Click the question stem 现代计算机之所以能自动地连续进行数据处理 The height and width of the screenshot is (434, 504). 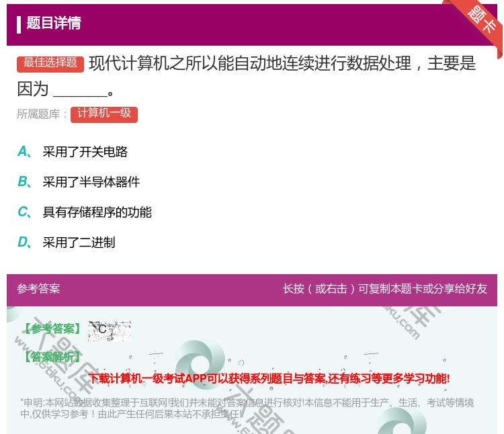coord(246,76)
